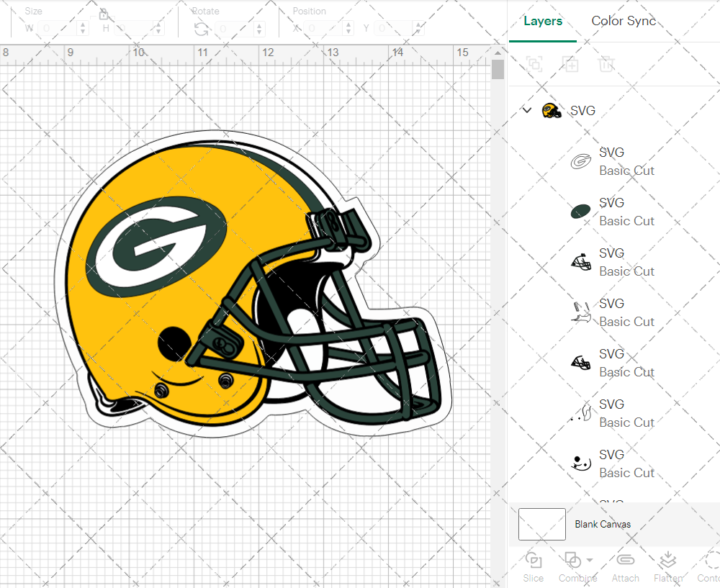This screenshot has height=588, width=720.
Task: Click the Delete layer trash icon
Action: (606, 64)
